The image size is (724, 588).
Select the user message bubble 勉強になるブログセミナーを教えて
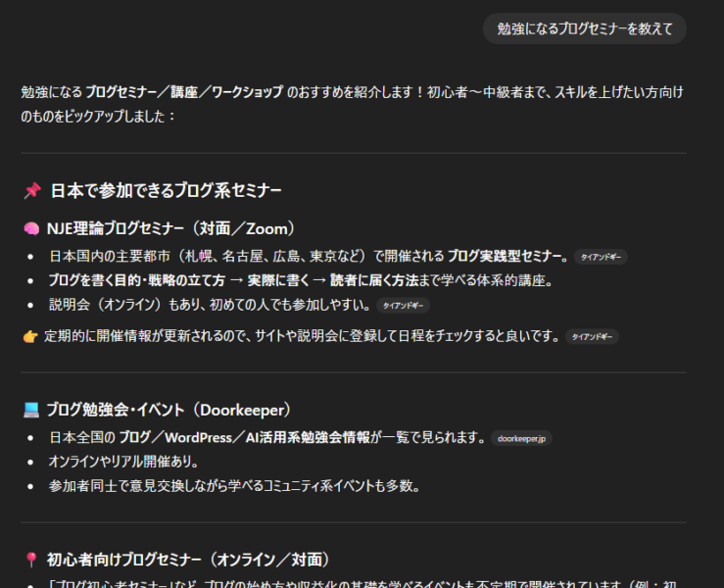(585, 29)
